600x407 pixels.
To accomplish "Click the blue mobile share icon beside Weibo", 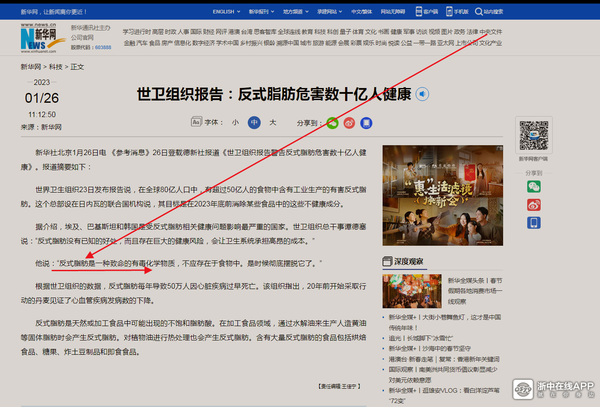I will point(366,123).
